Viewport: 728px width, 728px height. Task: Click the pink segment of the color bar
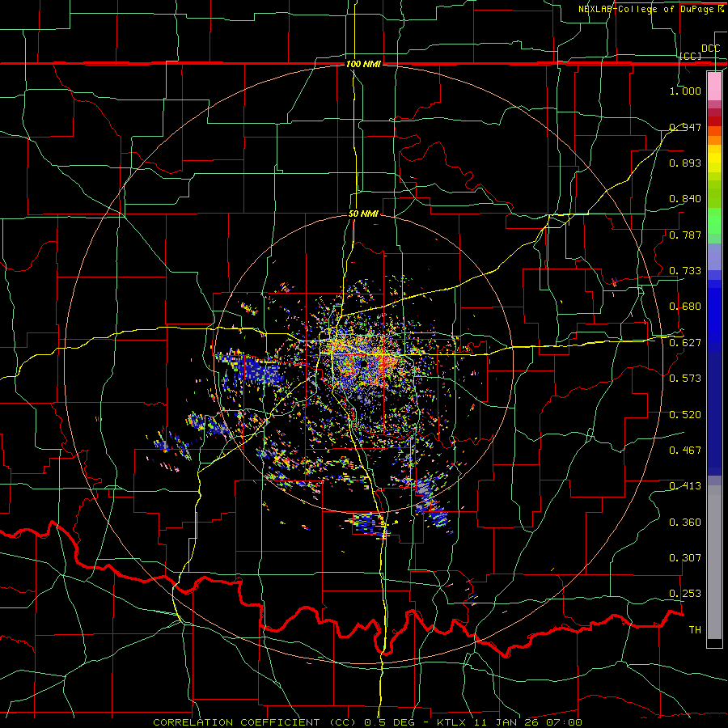click(714, 87)
